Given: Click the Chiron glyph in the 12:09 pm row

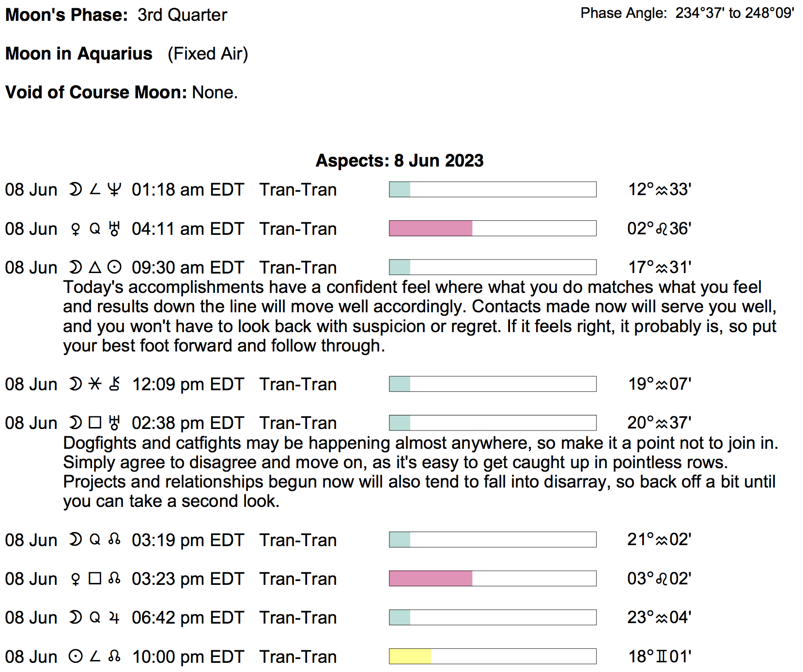Looking at the screenshot, I should pos(114,384).
